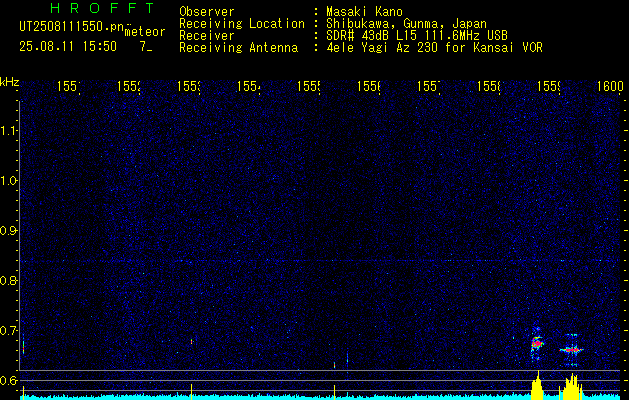Click the faint horizontal carrier line near 0.84 kHz
629x400 pixels.
(320, 261)
